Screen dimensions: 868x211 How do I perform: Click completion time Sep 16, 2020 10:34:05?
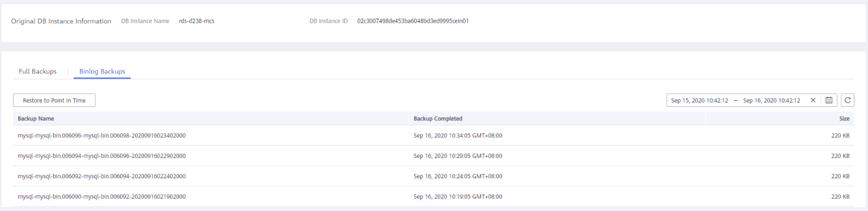[x=458, y=135]
